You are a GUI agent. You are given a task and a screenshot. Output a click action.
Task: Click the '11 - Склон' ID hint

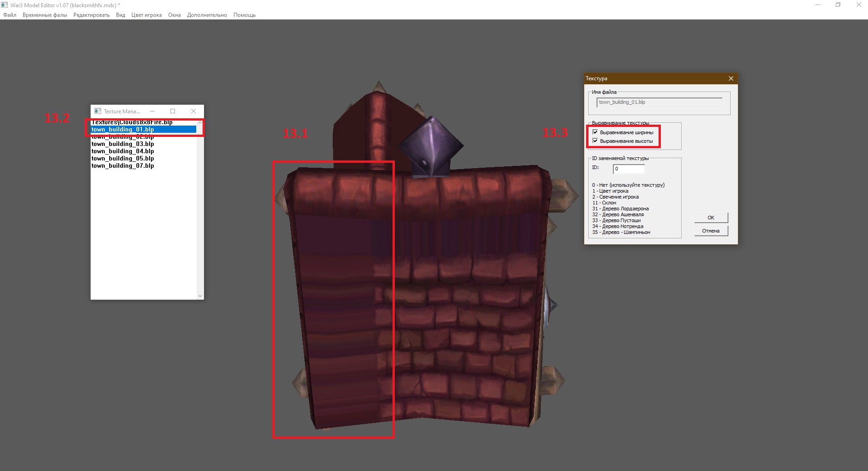click(604, 203)
